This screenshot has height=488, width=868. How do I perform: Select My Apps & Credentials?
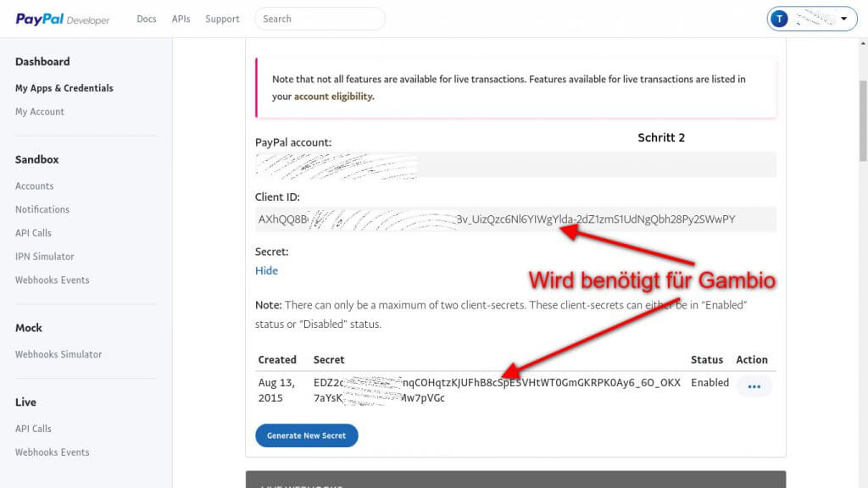(x=64, y=88)
